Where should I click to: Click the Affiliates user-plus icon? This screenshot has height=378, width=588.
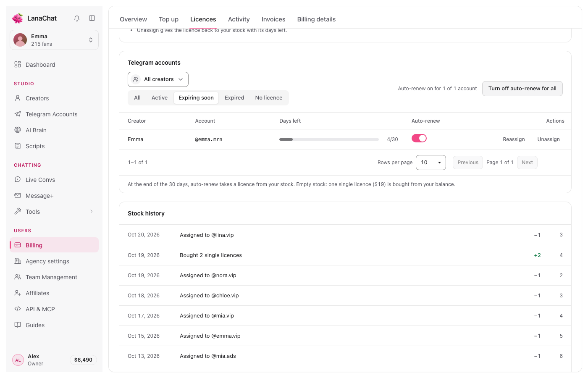[x=18, y=293]
